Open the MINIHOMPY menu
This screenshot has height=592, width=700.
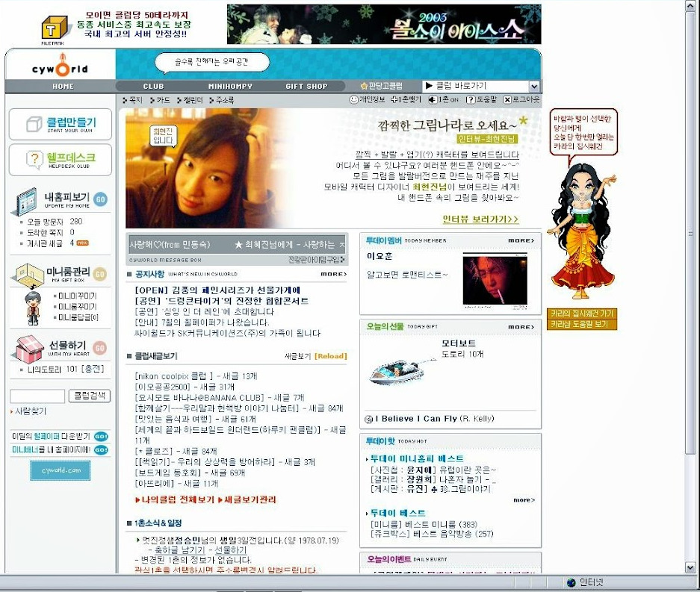click(230, 87)
